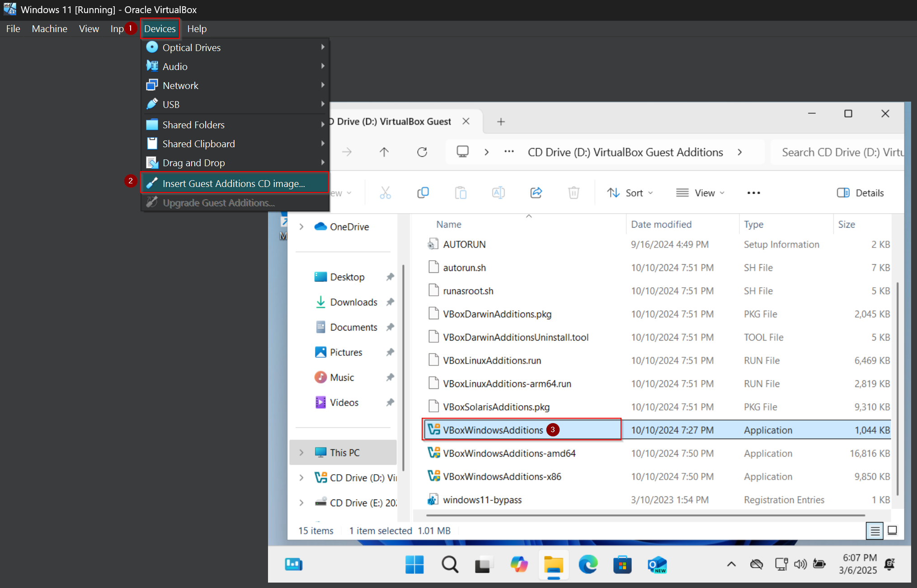Click the PC monitor icon in address bar
The width and height of the screenshot is (917, 588).
coord(462,152)
